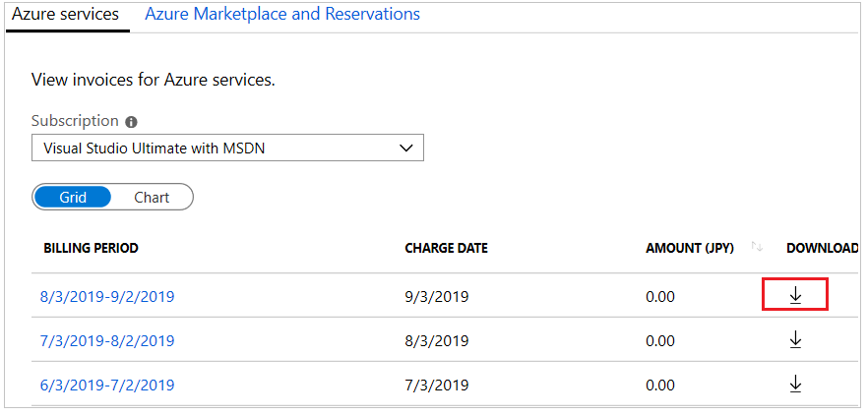Click the Billing Period column header
868x416 pixels.
click(x=91, y=248)
